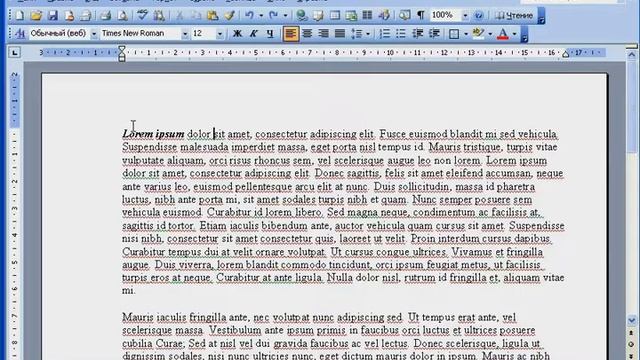
Task: Open the highlight color dropdown arrow
Action: click(490, 33)
